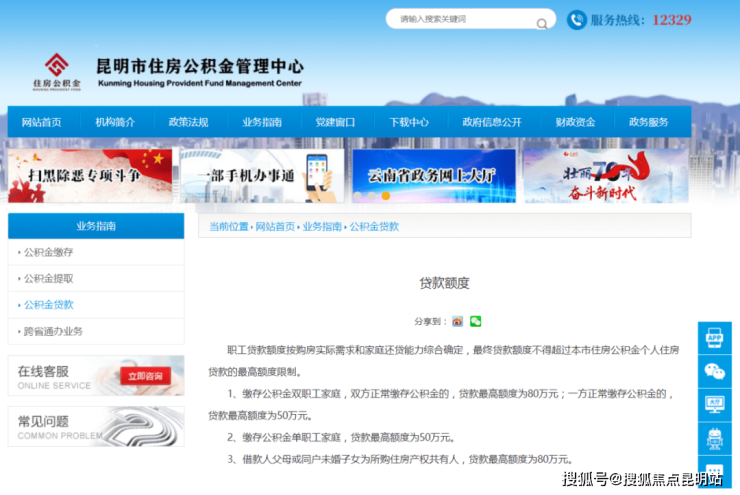Open the service hall monitor icon
Screen dimensions: 740x495
(x=714, y=404)
